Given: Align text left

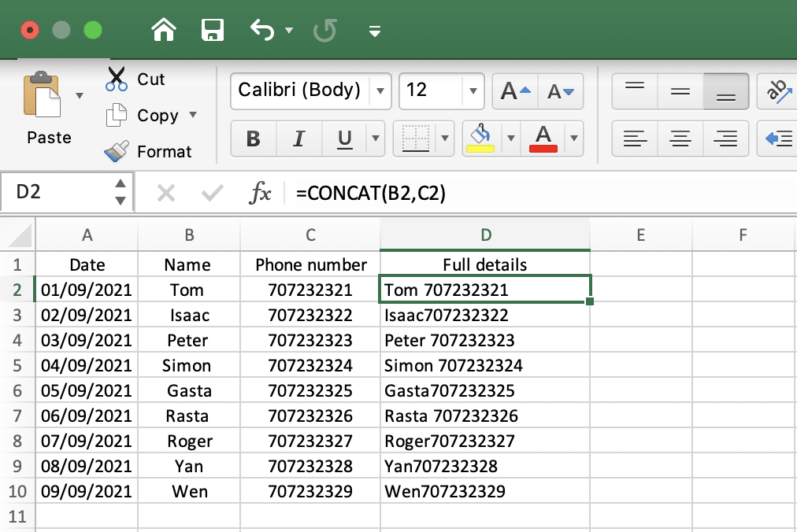Looking at the screenshot, I should tap(634, 139).
